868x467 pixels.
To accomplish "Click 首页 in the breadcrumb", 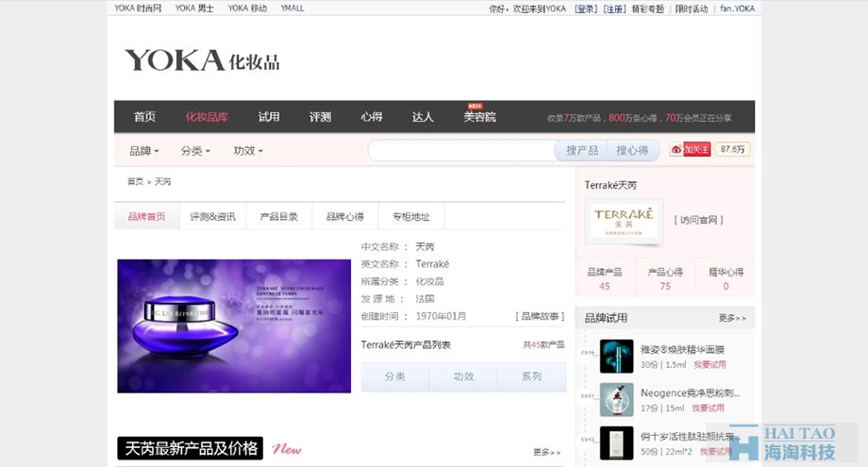I will (x=136, y=181).
